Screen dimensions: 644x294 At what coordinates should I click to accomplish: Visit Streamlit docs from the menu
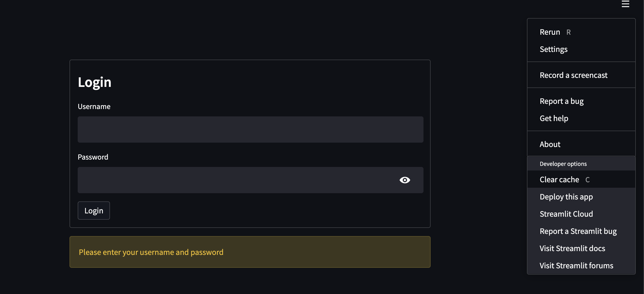(572, 248)
